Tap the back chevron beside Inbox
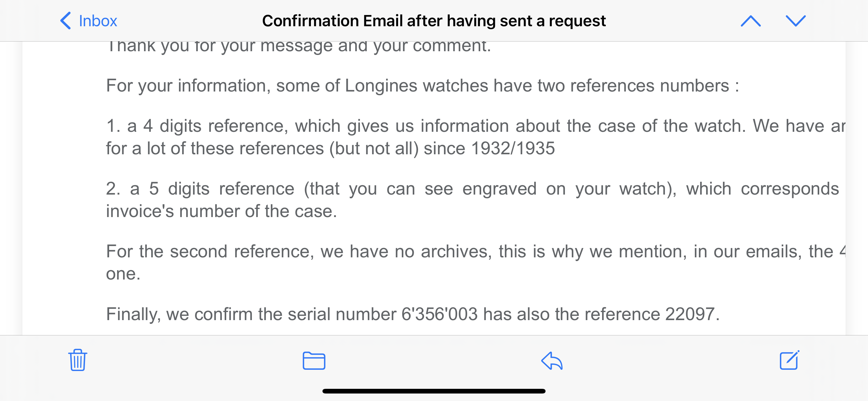The width and height of the screenshot is (868, 401). (x=65, y=21)
